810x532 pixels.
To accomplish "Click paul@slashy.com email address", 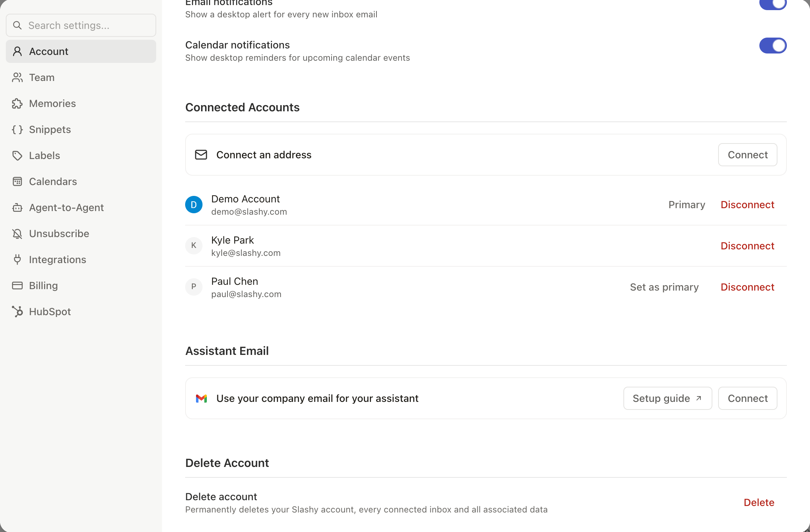I will coord(246,294).
